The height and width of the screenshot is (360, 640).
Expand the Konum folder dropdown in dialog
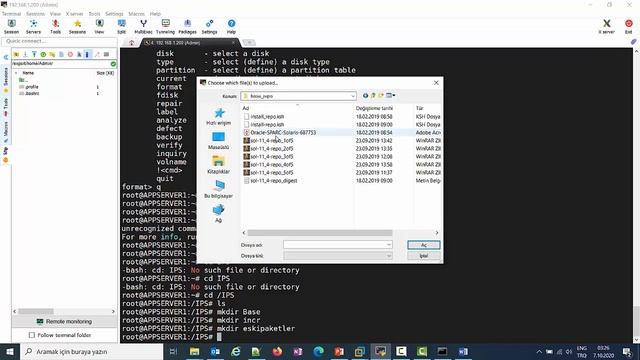(353, 96)
